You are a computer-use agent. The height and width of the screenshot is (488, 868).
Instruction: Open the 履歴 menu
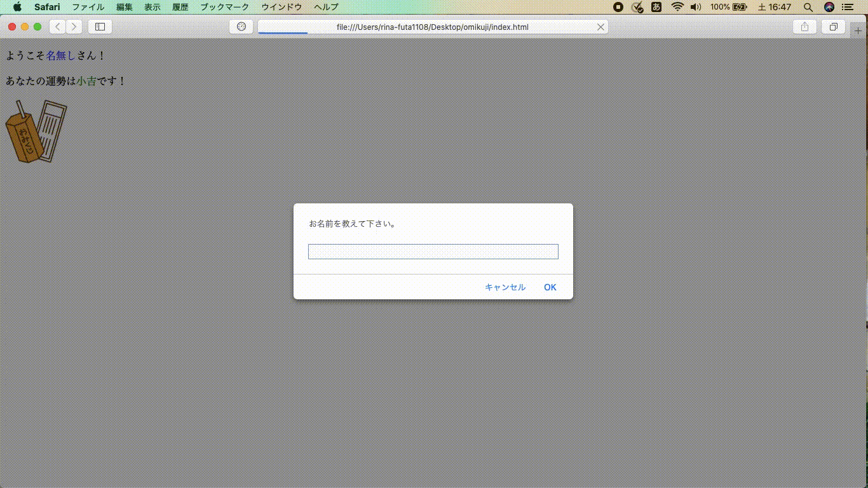tap(180, 7)
